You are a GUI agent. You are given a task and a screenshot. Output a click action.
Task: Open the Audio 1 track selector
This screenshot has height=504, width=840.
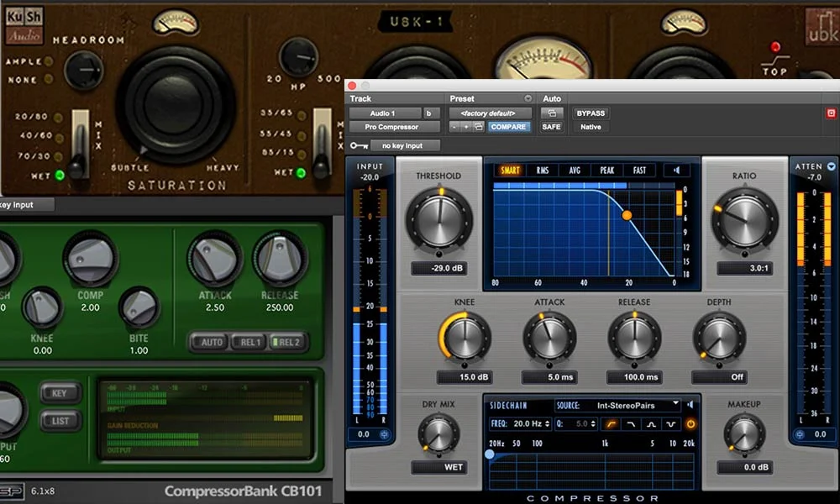[385, 113]
